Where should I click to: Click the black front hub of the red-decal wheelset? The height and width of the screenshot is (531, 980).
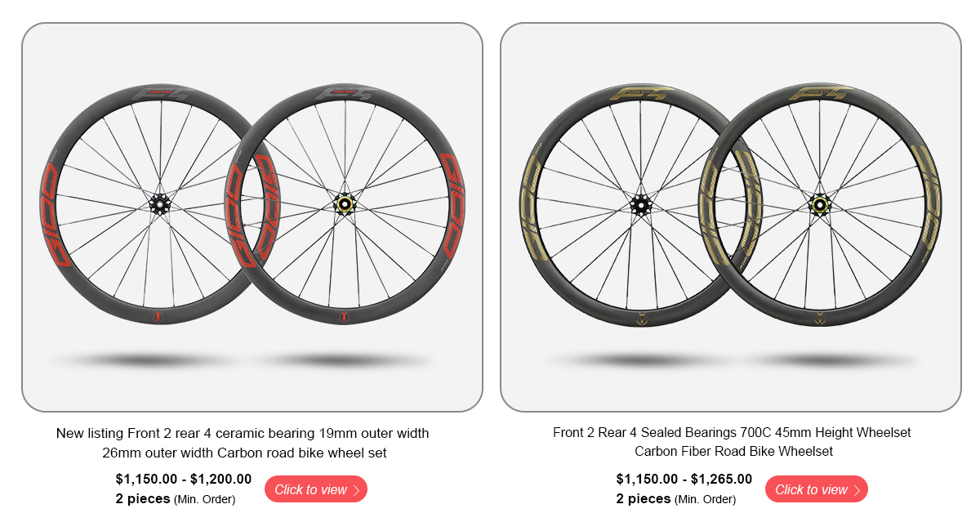159,203
